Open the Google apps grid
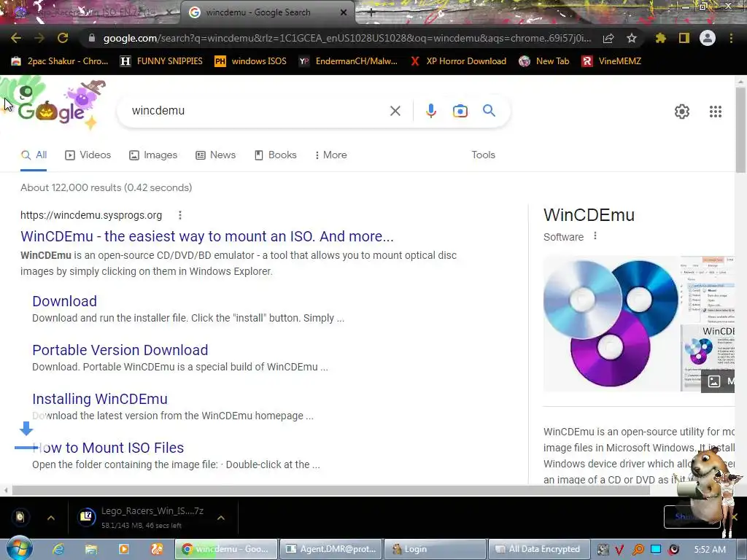Image resolution: width=747 pixels, height=560 pixels. pyautogui.click(x=716, y=112)
